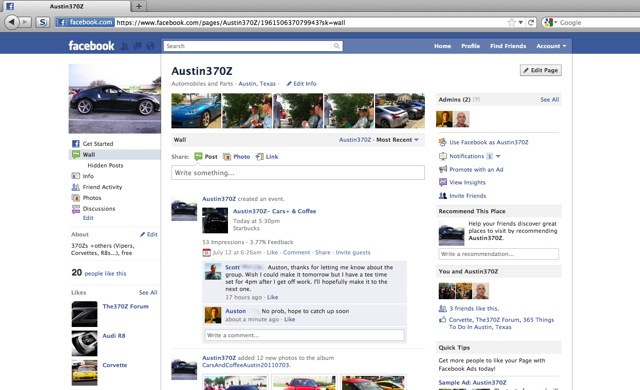This screenshot has width=640, height=390.
Task: Open the blue Corvette photo thumbnail
Action: click(x=196, y=111)
